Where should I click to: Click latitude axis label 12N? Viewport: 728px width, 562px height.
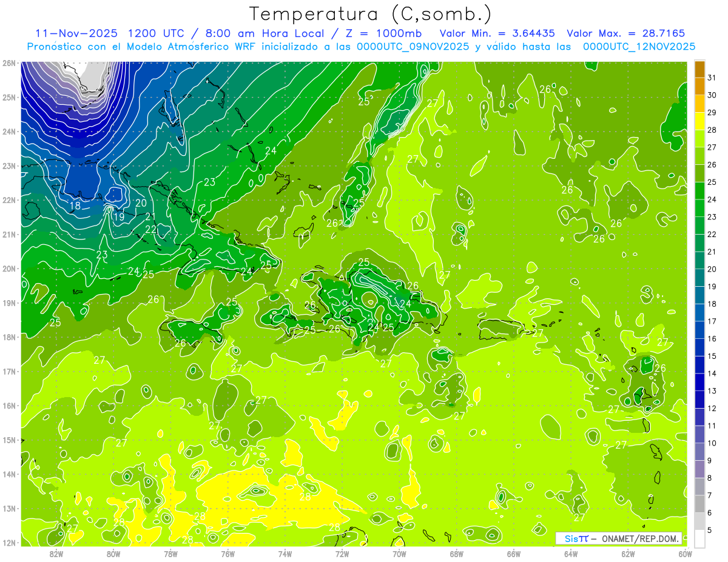(x=9, y=543)
